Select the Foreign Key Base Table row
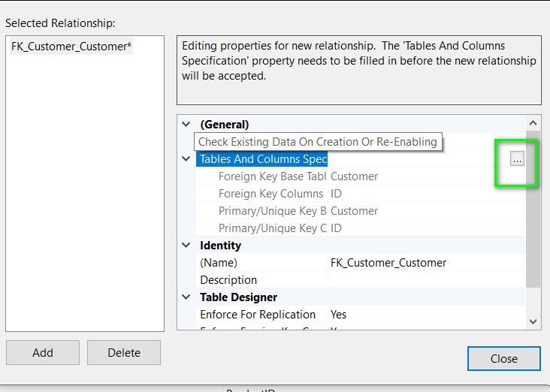This screenshot has height=392, width=550. pyautogui.click(x=272, y=176)
